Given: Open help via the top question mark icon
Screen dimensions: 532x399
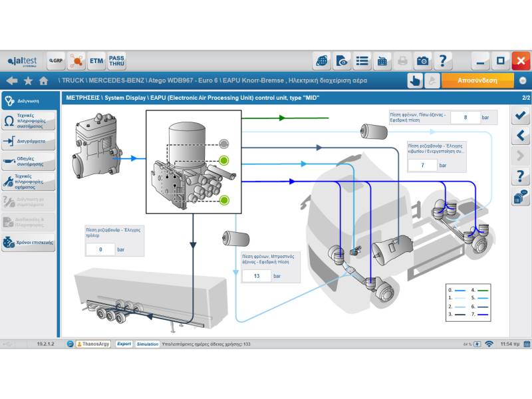Looking at the screenshot, I should click(443, 61).
